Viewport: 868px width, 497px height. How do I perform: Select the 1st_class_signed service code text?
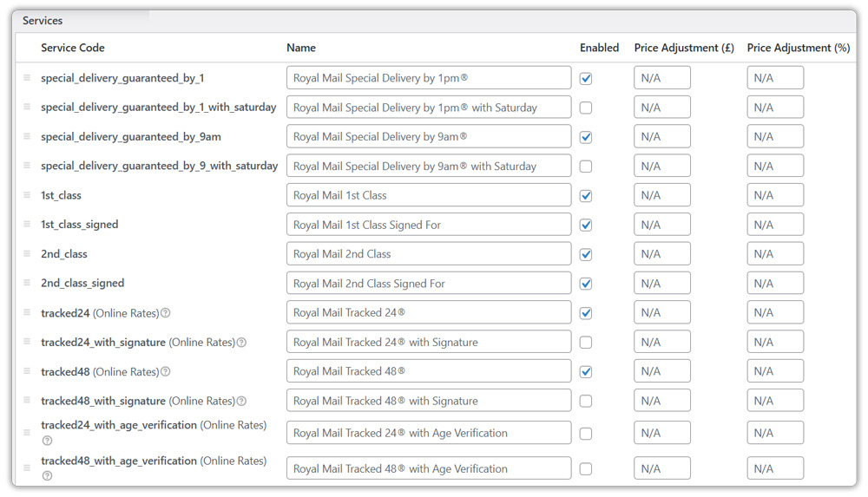80,225
